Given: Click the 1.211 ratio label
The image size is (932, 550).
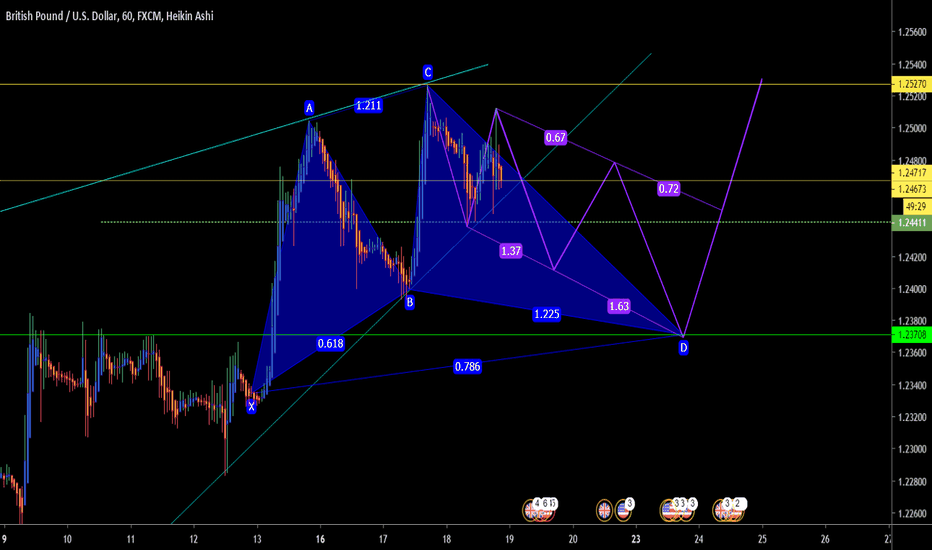Looking at the screenshot, I should click(369, 106).
